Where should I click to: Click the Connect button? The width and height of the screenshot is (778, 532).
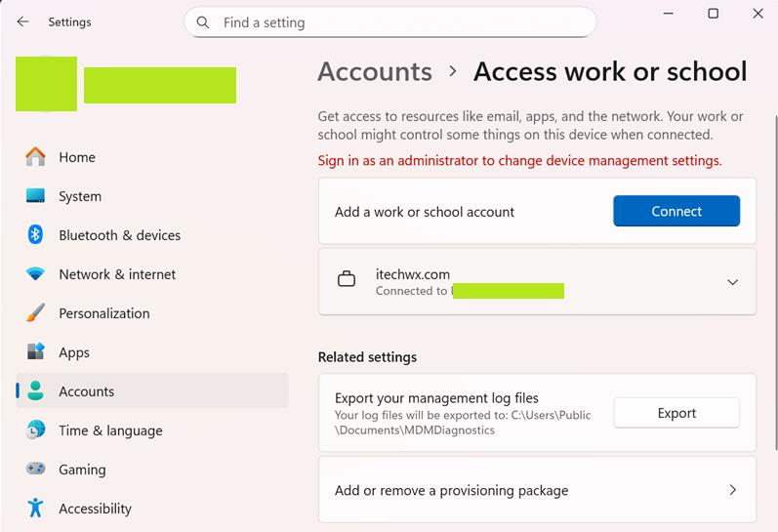[x=676, y=211]
